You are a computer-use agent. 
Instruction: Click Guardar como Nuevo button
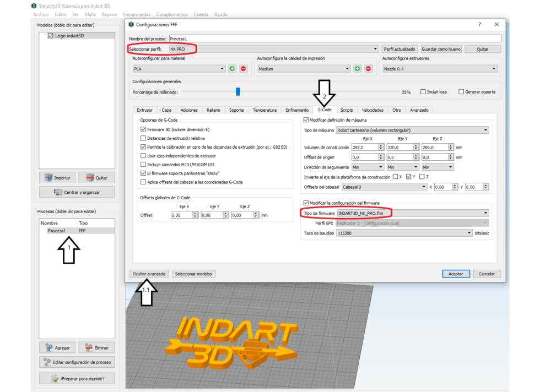(x=441, y=49)
